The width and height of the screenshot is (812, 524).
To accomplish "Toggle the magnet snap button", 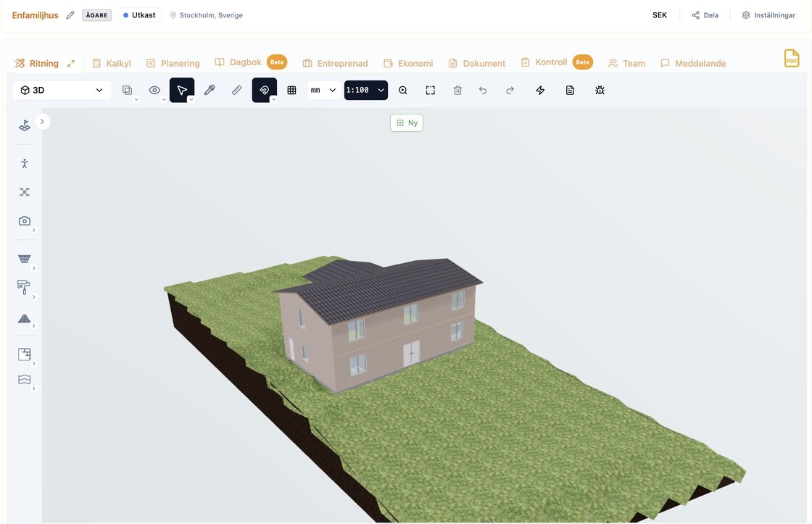I will (264, 90).
